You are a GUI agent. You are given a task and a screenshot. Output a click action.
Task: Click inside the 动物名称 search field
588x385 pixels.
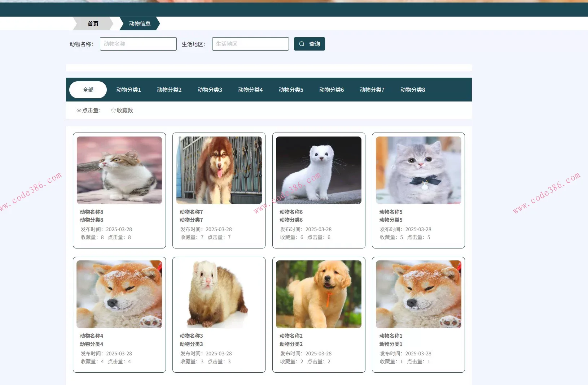(x=138, y=44)
